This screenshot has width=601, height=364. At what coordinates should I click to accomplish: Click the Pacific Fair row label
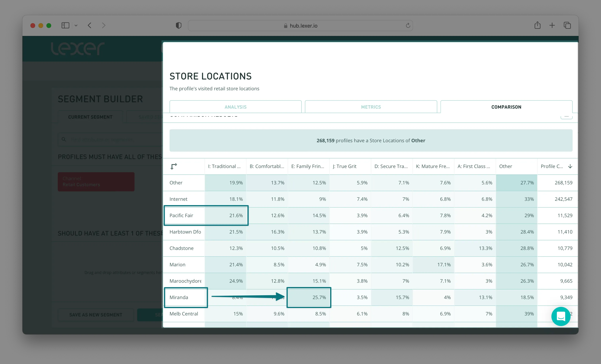pyautogui.click(x=181, y=215)
